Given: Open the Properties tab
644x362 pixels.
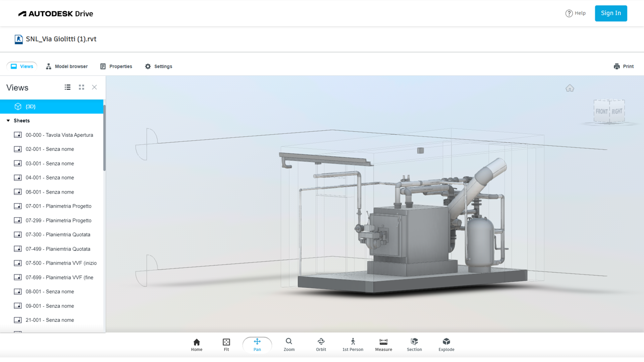Looking at the screenshot, I should [x=116, y=66].
